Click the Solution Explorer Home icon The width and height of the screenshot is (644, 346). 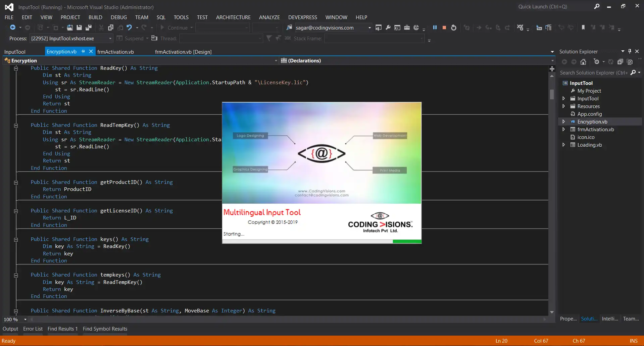(x=583, y=62)
